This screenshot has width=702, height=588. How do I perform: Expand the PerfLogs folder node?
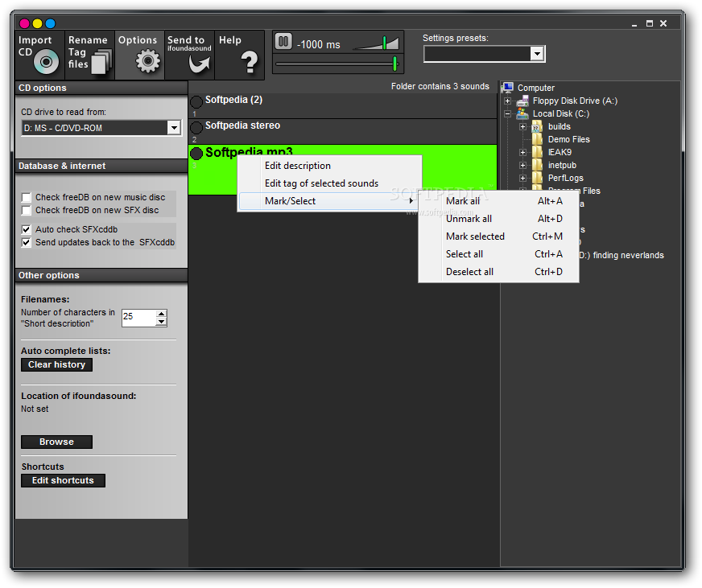tap(522, 179)
